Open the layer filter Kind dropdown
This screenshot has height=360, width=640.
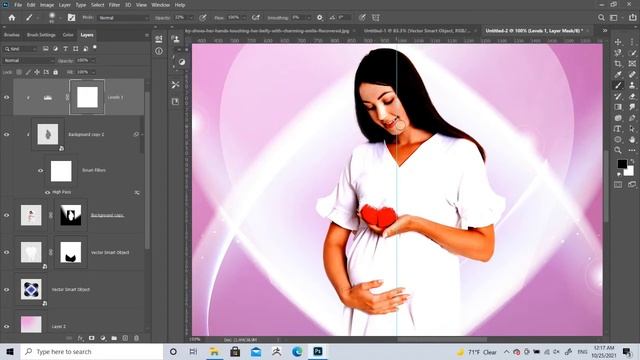pos(20,49)
